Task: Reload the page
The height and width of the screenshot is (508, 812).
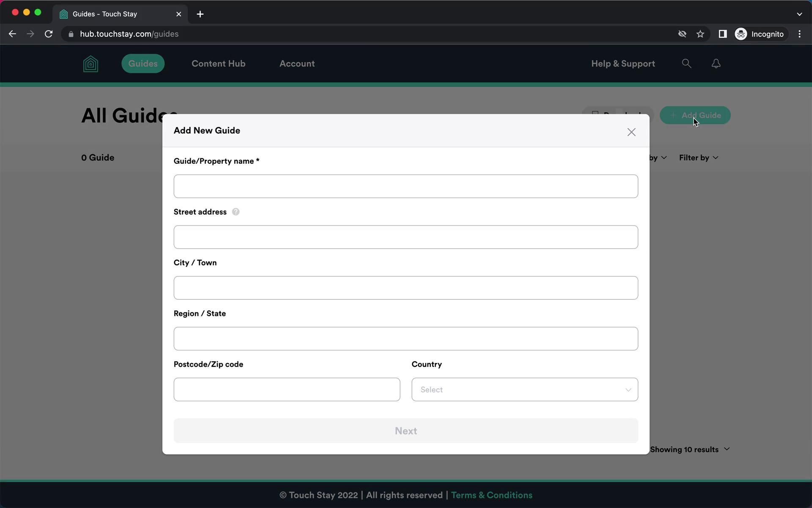Action: tap(49, 34)
